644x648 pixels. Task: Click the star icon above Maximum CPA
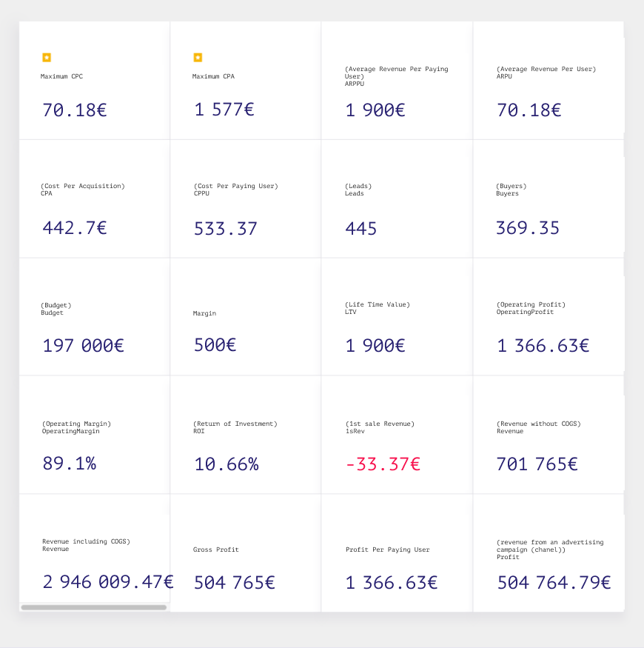point(198,58)
